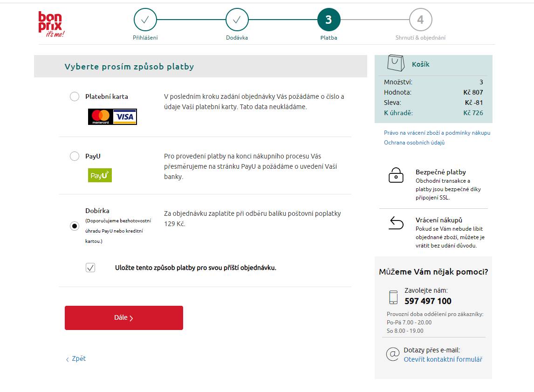This screenshot has height=392, width=534.
Task: Open step 4 Shrnutí & objednání
Action: [421, 20]
